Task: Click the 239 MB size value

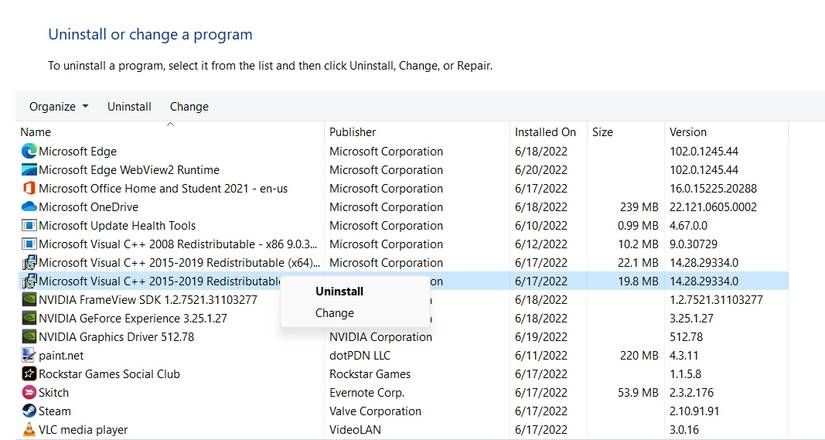Action: pyautogui.click(x=639, y=207)
